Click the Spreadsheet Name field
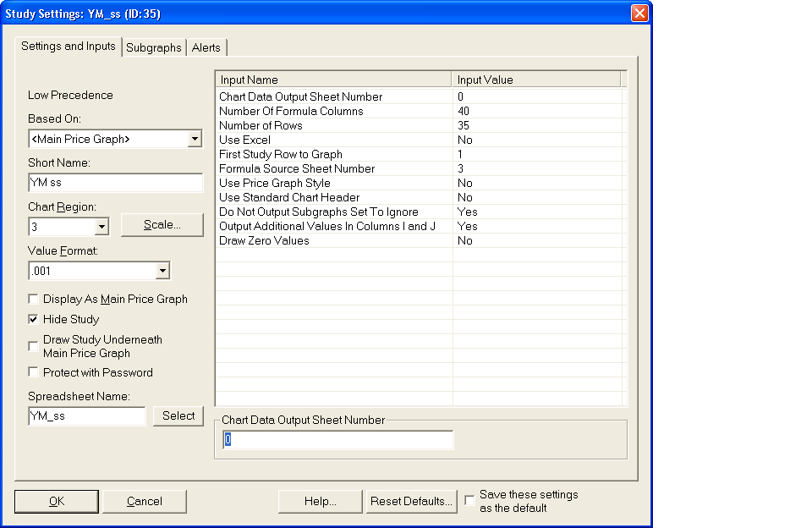 (x=87, y=416)
